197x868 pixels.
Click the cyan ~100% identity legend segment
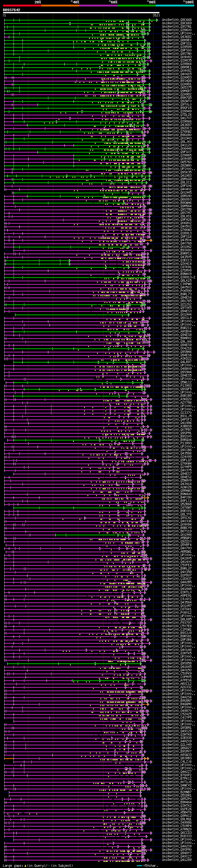click(175, 6)
